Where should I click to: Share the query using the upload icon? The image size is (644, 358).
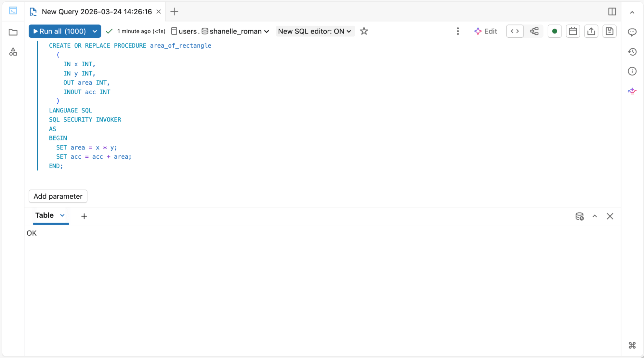click(591, 31)
